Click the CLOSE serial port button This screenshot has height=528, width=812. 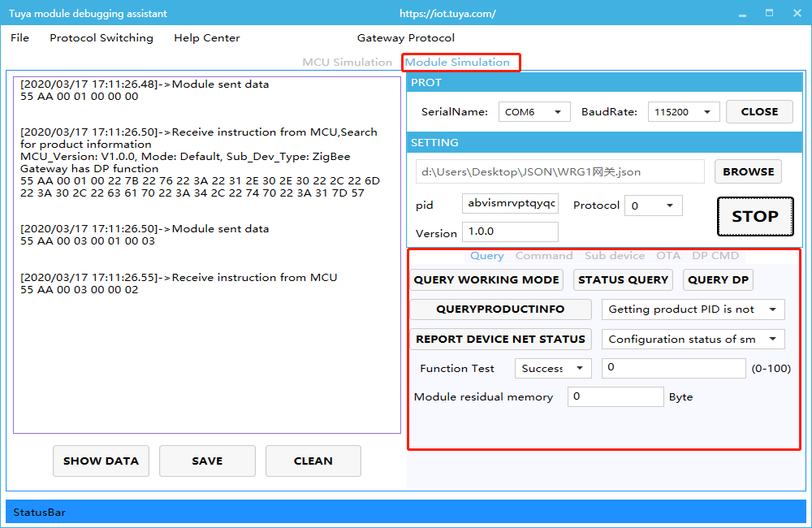tap(759, 112)
